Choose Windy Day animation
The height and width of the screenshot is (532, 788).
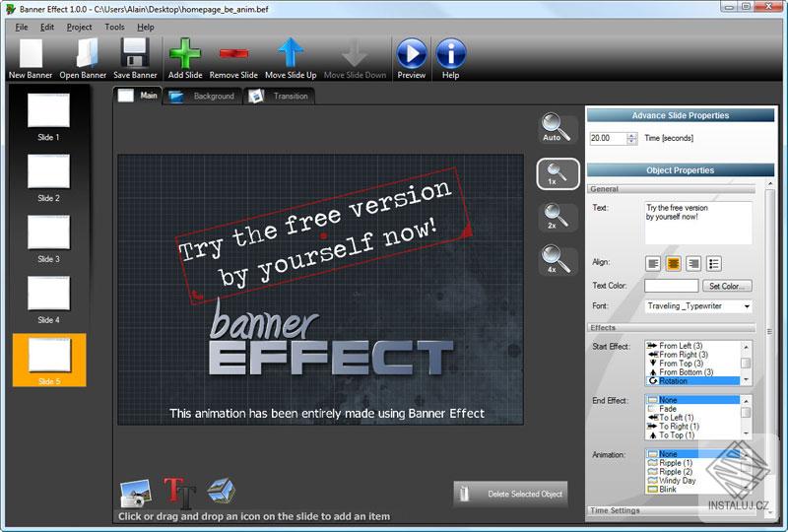point(692,480)
